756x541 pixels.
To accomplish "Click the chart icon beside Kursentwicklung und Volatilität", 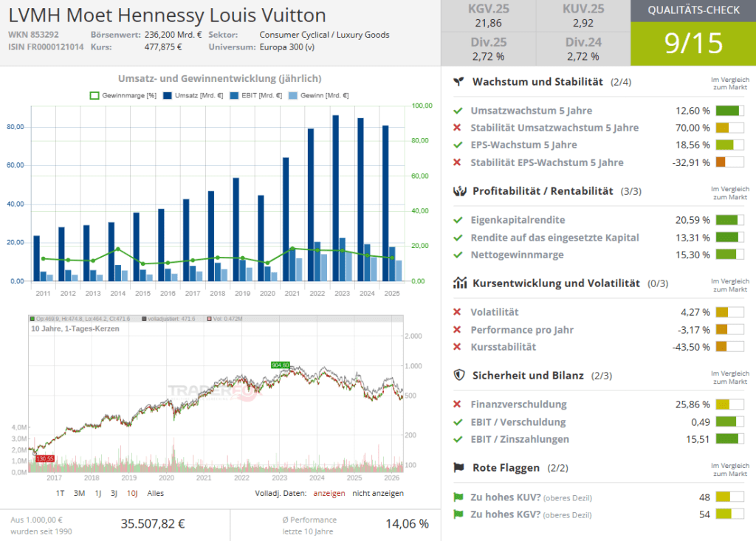I will (x=459, y=283).
